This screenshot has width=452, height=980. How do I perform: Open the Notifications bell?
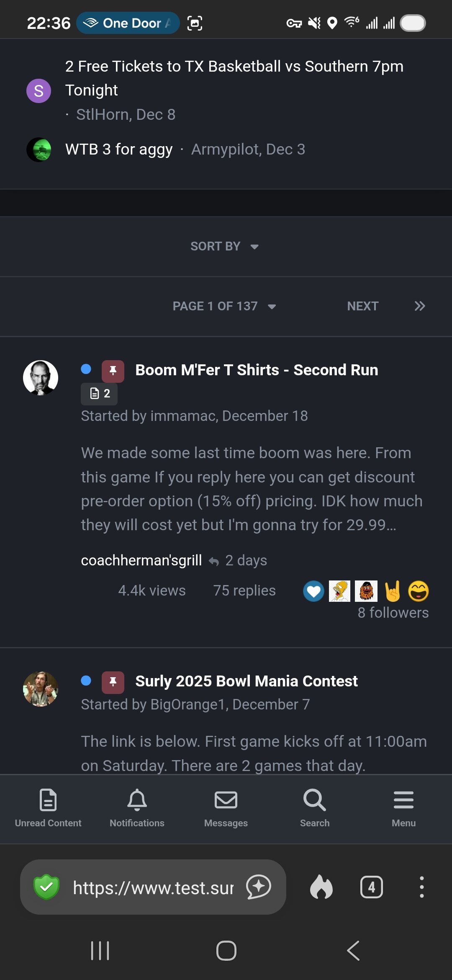tap(137, 807)
